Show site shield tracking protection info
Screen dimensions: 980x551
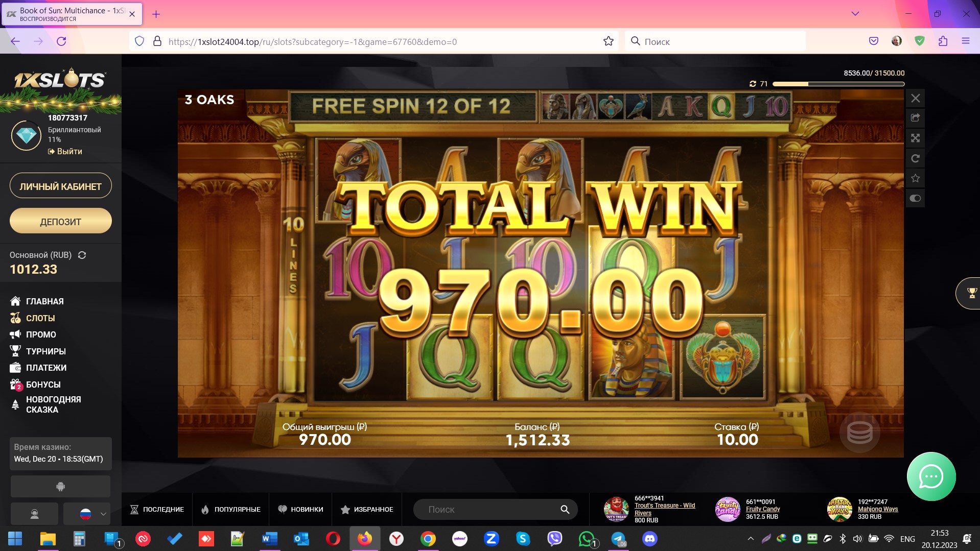139,41
